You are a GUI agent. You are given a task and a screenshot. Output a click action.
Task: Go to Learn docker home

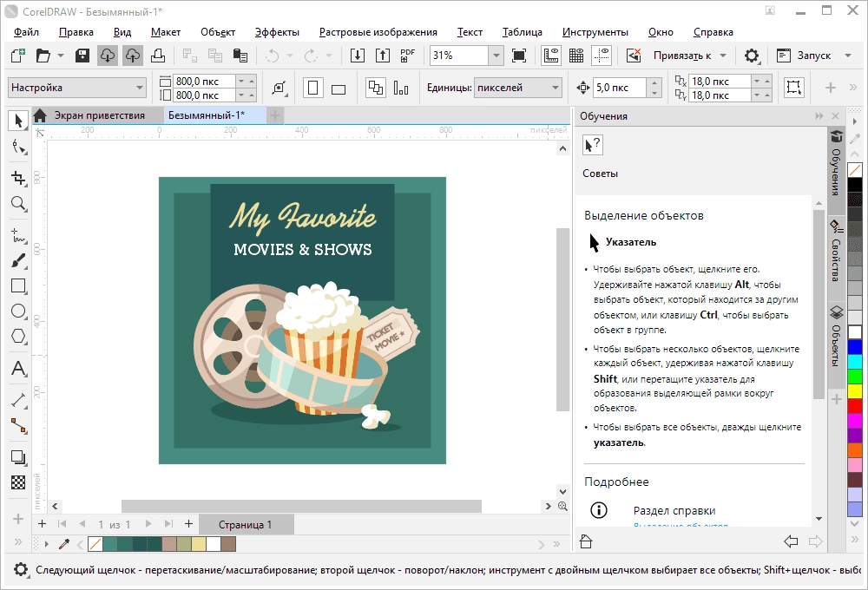(x=586, y=541)
